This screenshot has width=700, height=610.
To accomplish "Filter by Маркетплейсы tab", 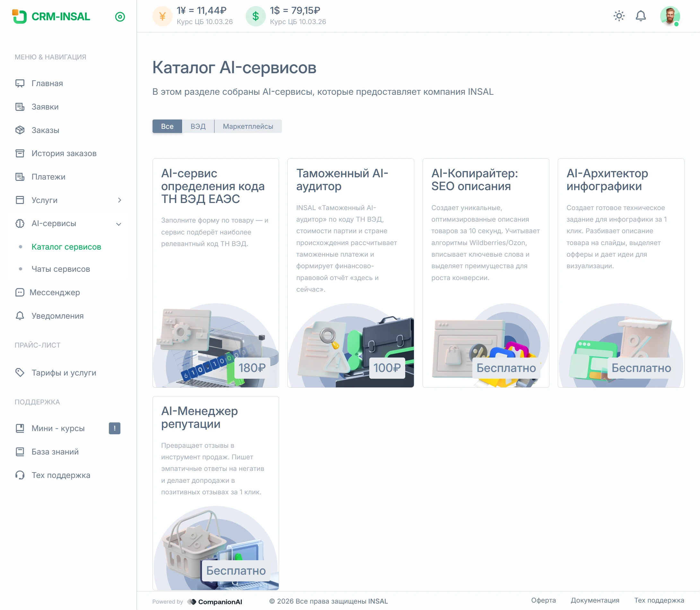I will [x=248, y=126].
